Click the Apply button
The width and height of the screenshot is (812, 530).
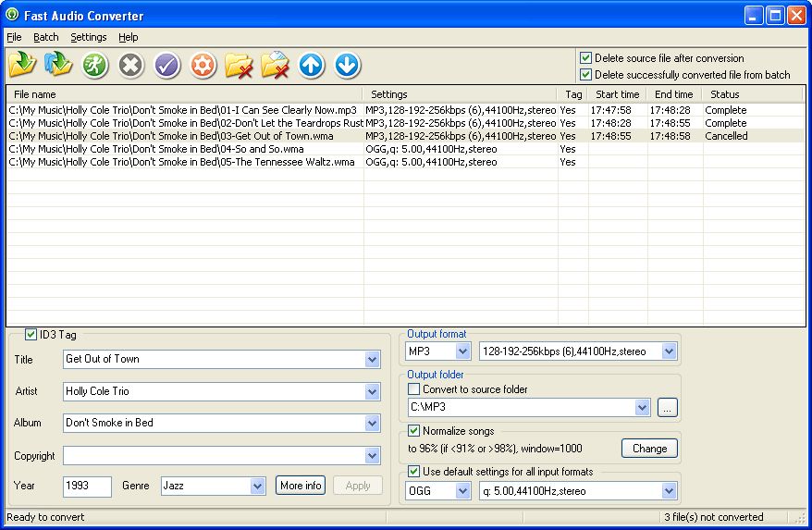pos(358,486)
